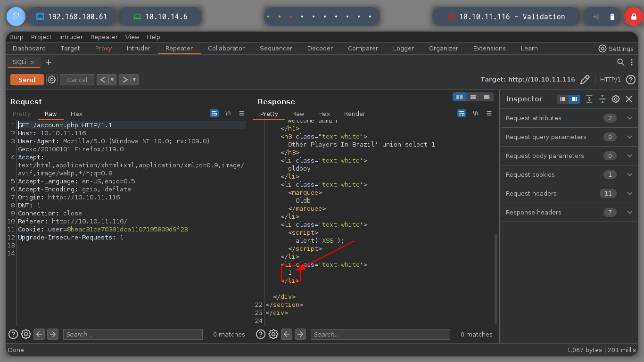This screenshot has width=644, height=362.
Task: Click the Send button
Action: 27,80
